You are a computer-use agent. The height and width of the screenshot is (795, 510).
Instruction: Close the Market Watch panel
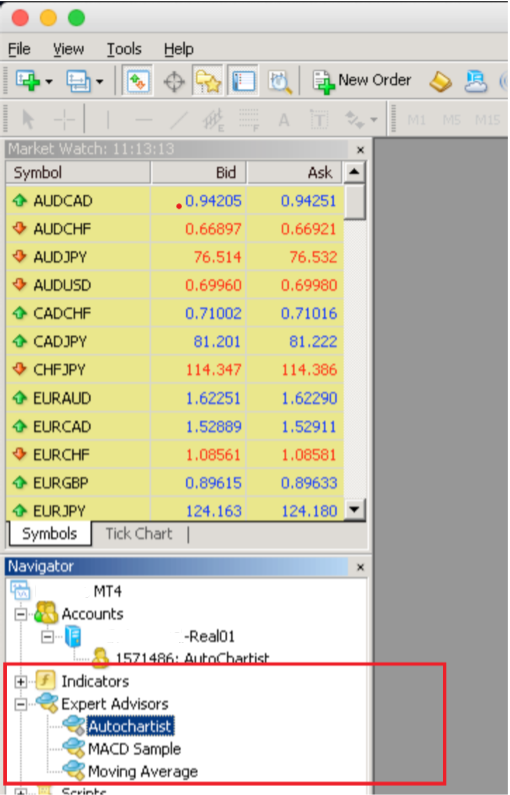(x=360, y=150)
